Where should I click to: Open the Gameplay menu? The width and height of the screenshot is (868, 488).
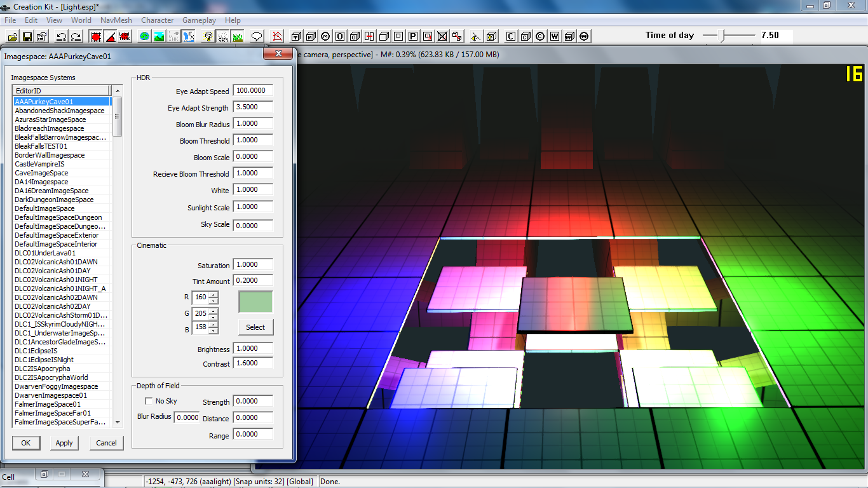pyautogui.click(x=199, y=20)
